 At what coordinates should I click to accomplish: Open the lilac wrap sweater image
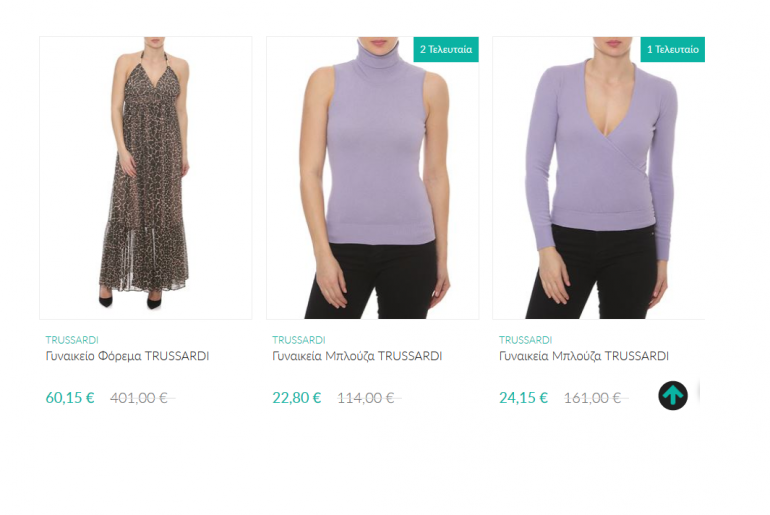click(x=599, y=178)
